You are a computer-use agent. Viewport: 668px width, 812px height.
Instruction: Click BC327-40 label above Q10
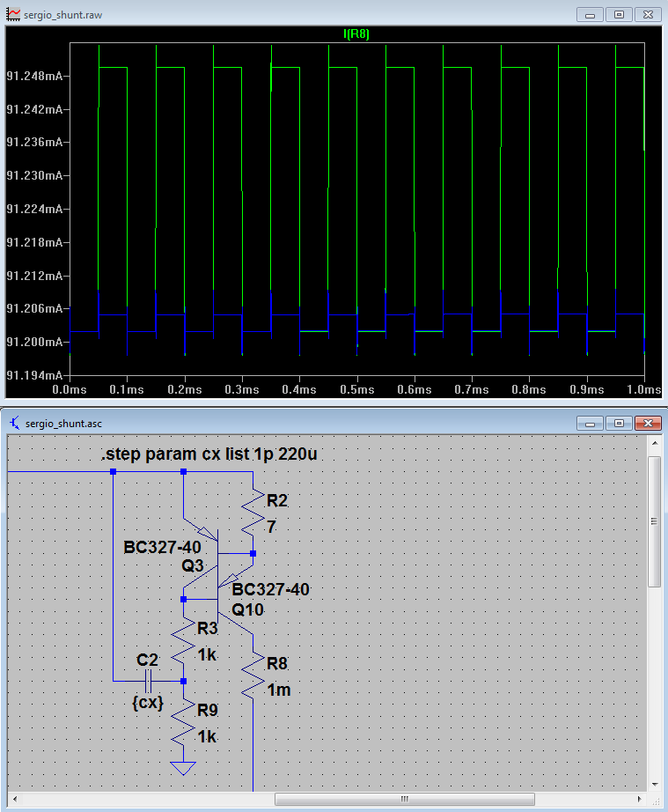[x=270, y=589]
